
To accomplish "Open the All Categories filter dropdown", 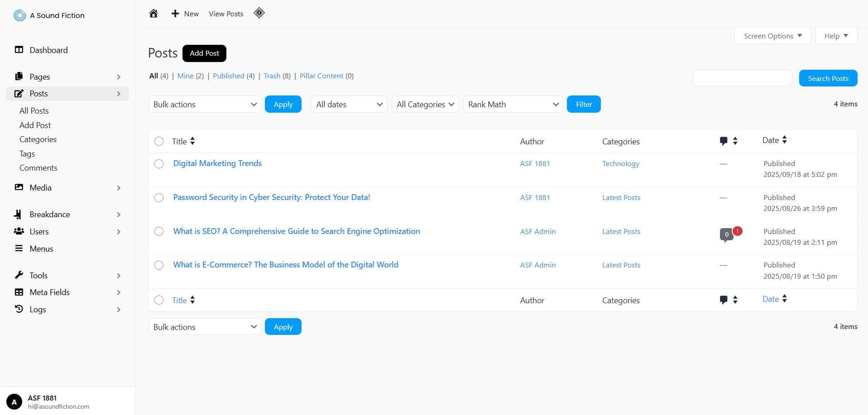I will pos(425,105).
